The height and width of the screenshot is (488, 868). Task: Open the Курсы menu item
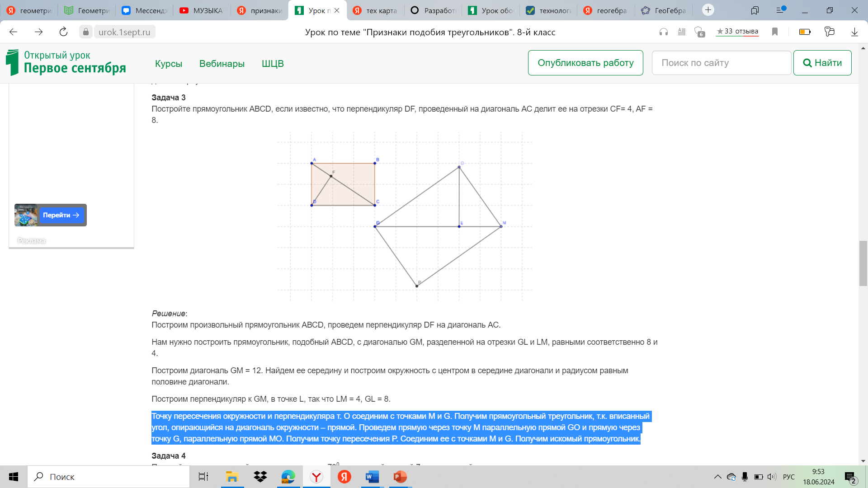[169, 64]
